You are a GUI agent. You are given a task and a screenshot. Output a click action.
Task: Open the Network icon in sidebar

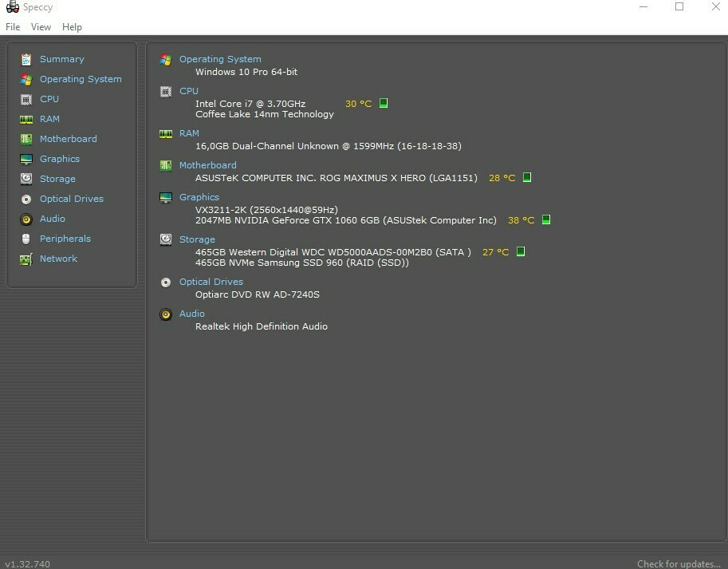pos(26,259)
